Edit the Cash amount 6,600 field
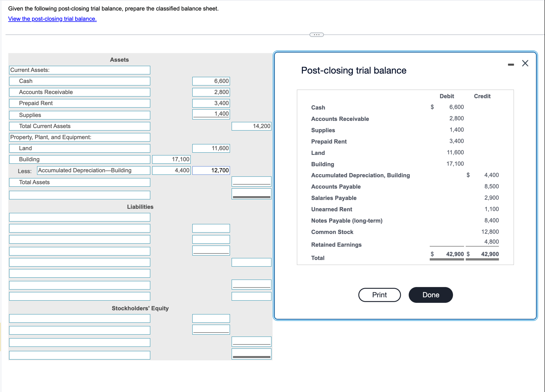The image size is (545, 392). coord(211,81)
